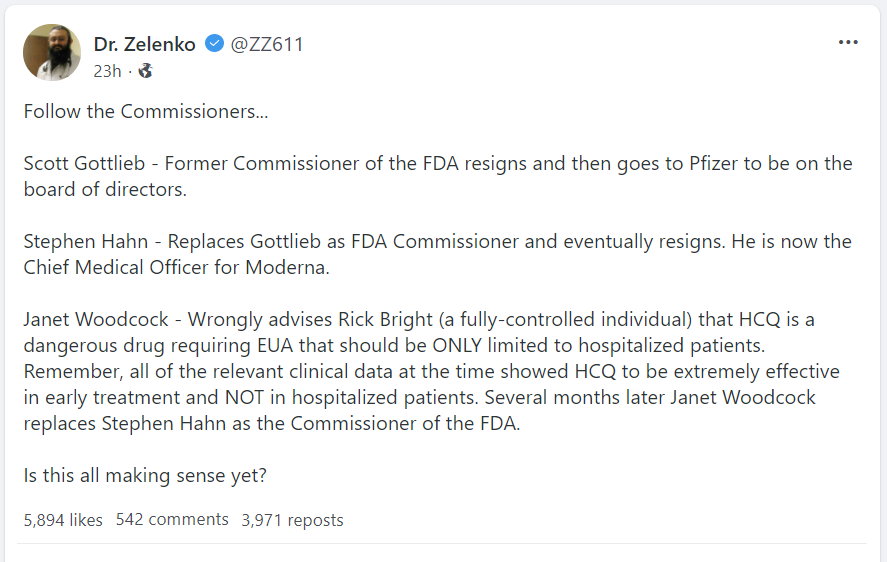Viewport: 887px width, 562px height.
Task: Click the @ZZ611 handle
Action: (267, 44)
